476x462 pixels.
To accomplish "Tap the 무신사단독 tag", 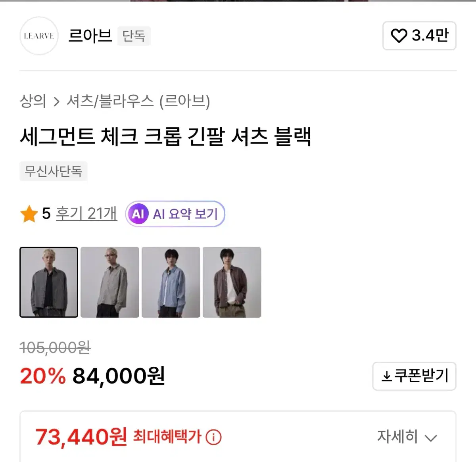I will (x=53, y=171).
